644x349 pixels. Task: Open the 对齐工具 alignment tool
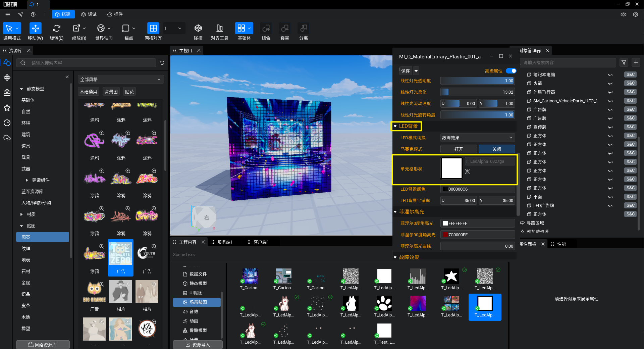pyautogui.click(x=220, y=29)
